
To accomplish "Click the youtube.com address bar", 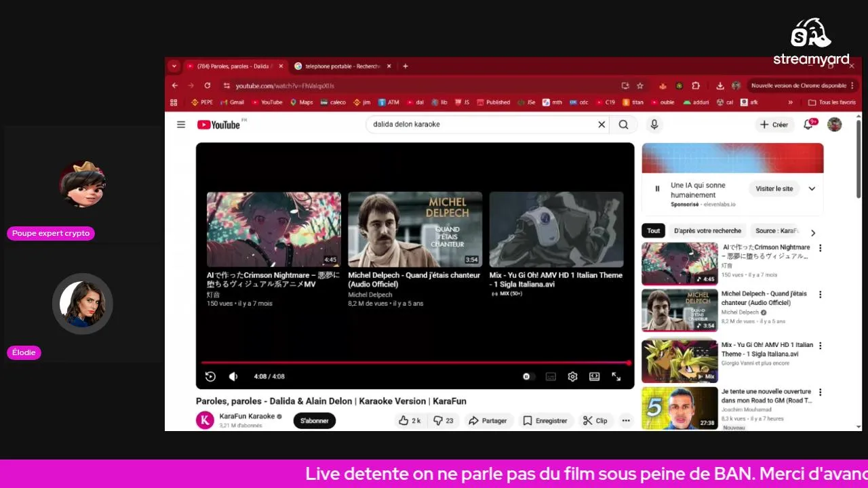I will tap(420, 86).
